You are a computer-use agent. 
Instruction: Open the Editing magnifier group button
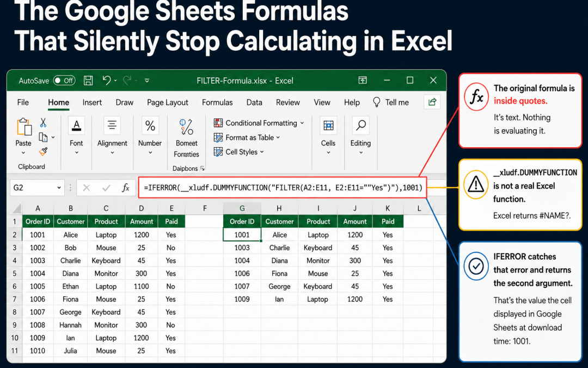pos(360,136)
